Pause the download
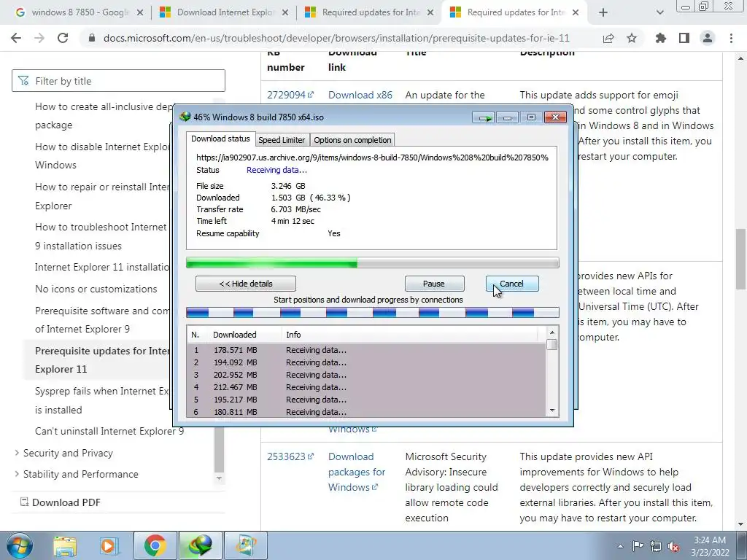 [434, 284]
